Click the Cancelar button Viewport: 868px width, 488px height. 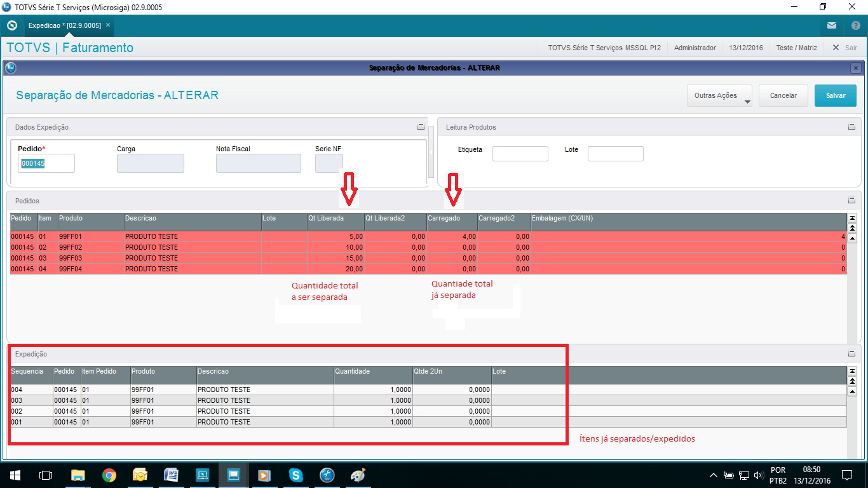783,95
